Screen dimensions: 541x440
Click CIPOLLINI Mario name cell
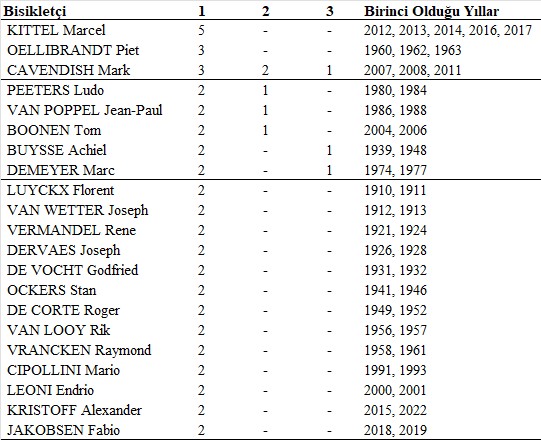(x=63, y=370)
